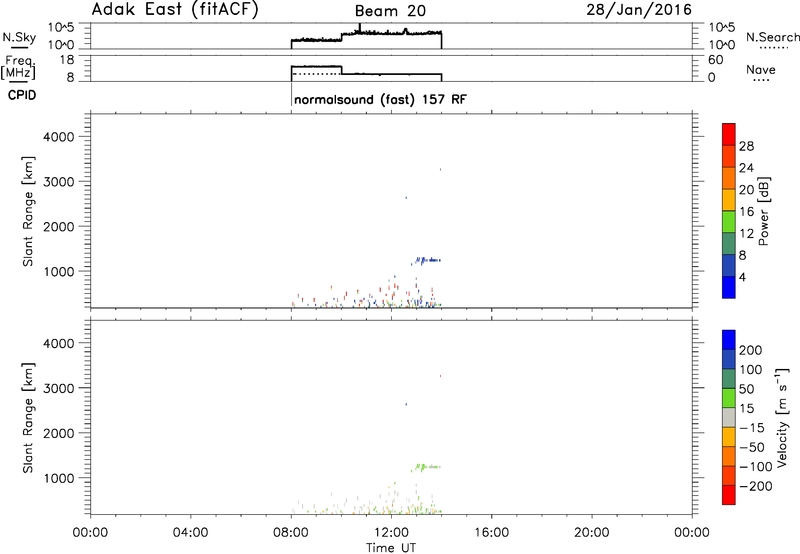Click the "Nave" legend label
This screenshot has width=800, height=554.
coord(761,69)
